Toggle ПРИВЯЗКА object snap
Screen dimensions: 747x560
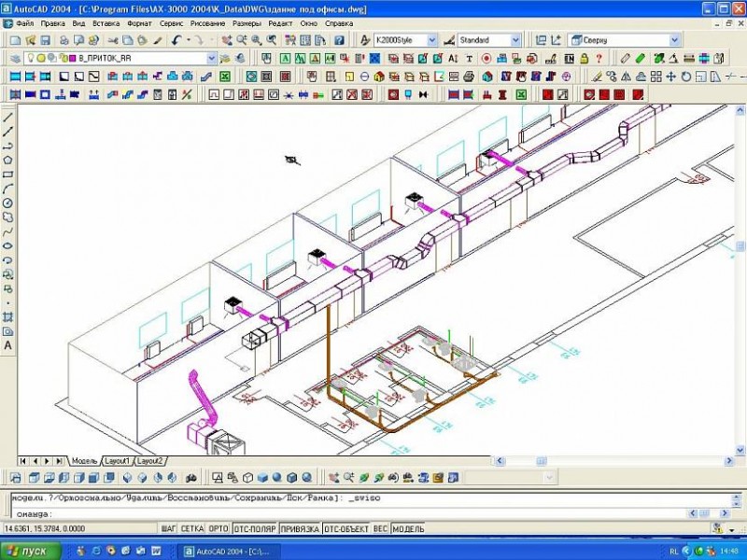pyautogui.click(x=299, y=528)
